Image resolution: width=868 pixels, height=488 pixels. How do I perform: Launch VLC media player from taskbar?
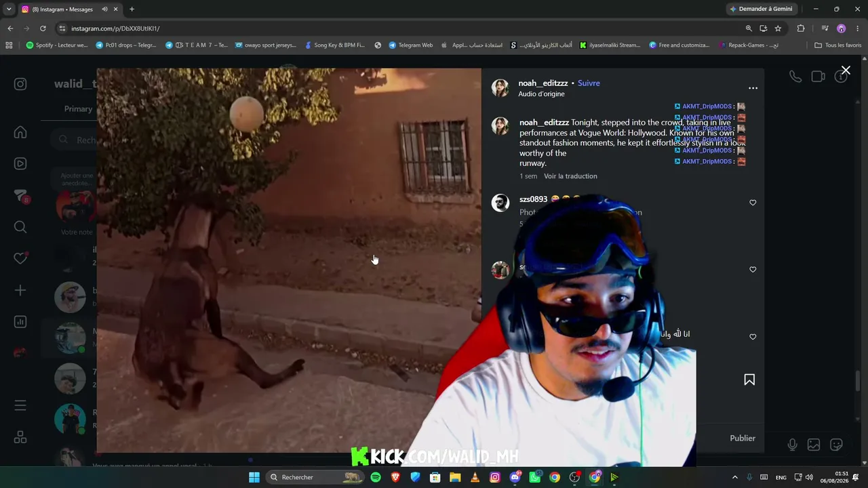coord(475,477)
